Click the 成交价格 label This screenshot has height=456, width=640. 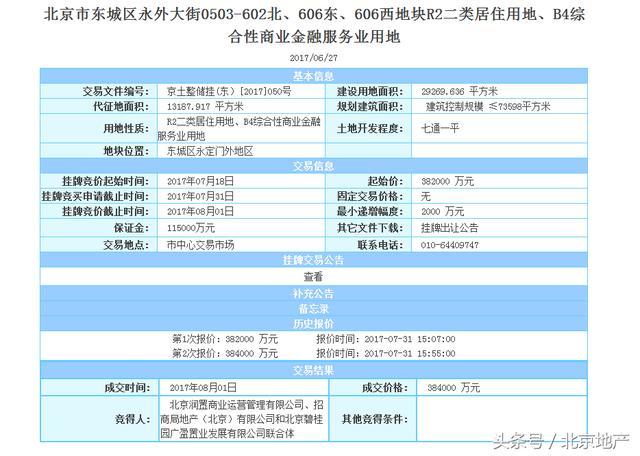click(384, 387)
